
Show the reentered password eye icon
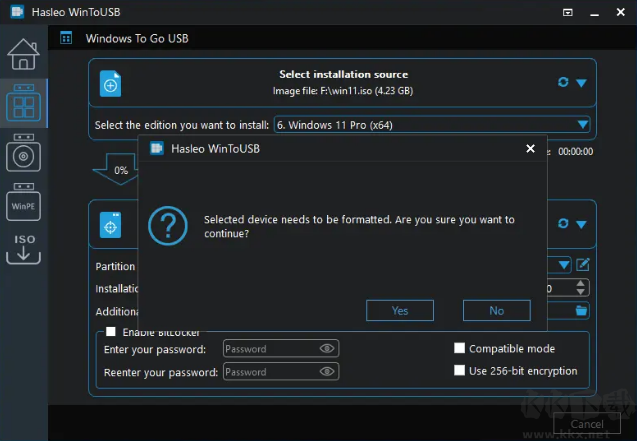coord(327,372)
